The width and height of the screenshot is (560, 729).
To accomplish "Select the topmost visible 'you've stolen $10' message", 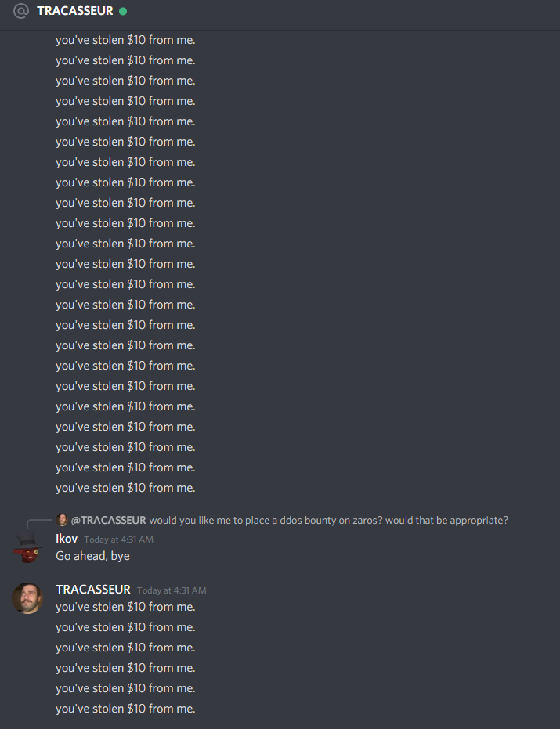I will point(125,40).
